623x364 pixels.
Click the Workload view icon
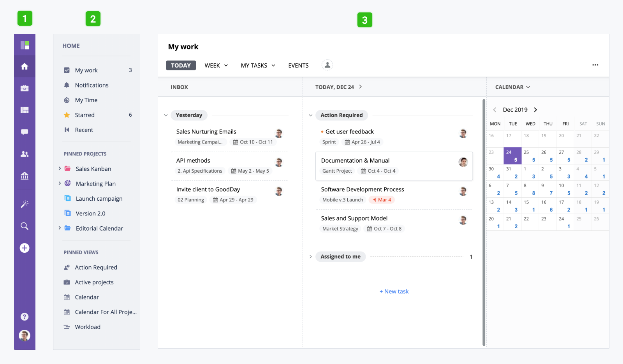(x=67, y=327)
